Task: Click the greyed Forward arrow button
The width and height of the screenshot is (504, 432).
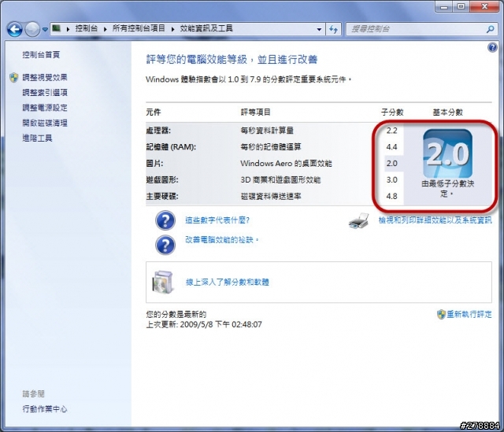Action: point(32,30)
